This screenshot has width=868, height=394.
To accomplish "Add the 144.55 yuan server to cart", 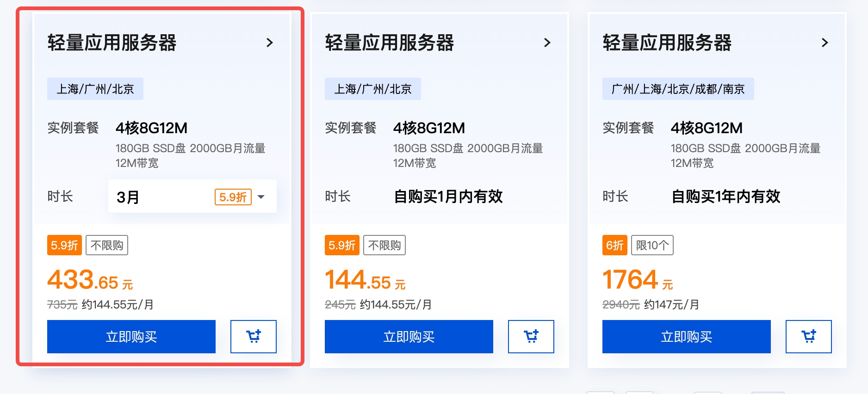I will coord(531,336).
